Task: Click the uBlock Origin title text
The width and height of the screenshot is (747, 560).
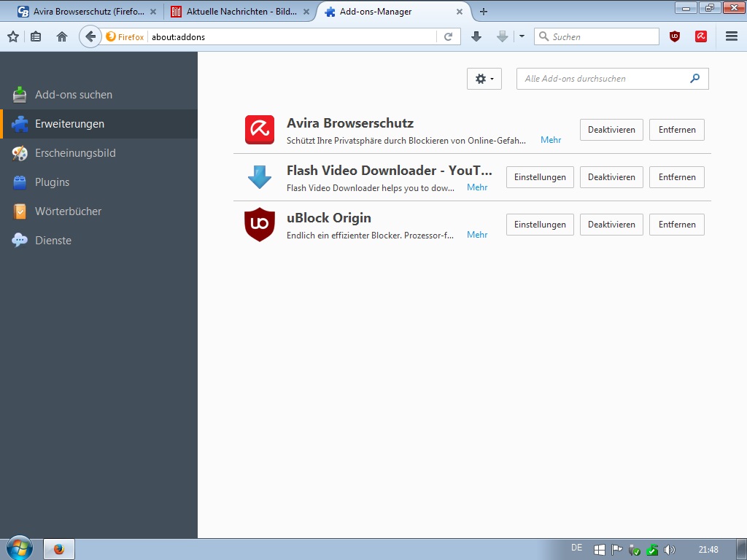Action: coord(329,217)
